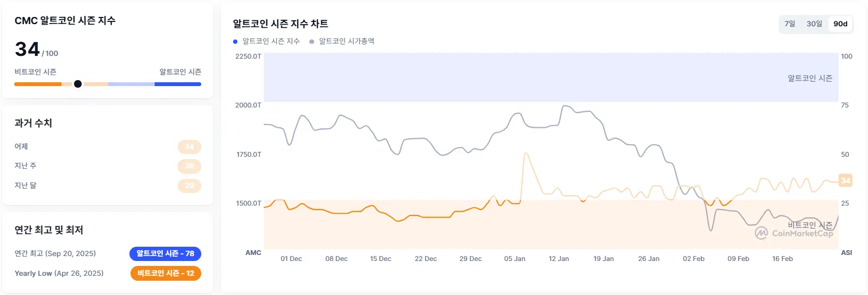Viewport: 868px width, 295px height.
Task: Click the orange 34 current value badge
Action: (846, 180)
